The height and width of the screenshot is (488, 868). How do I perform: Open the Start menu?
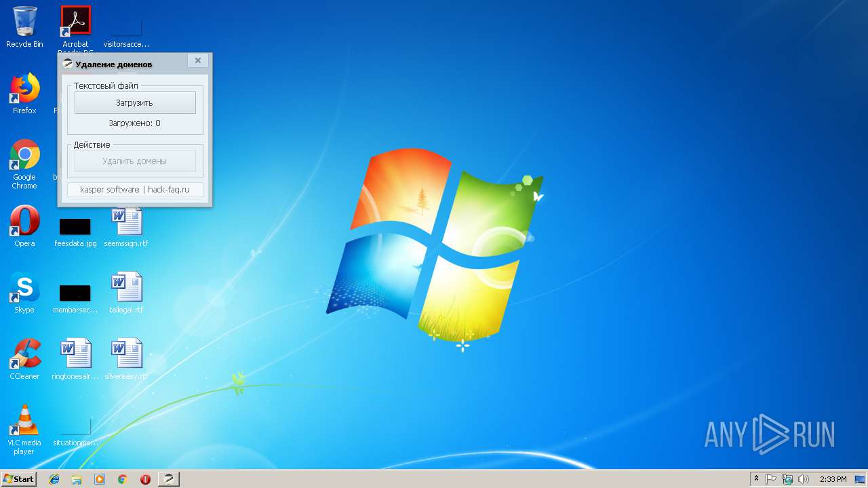[19, 479]
